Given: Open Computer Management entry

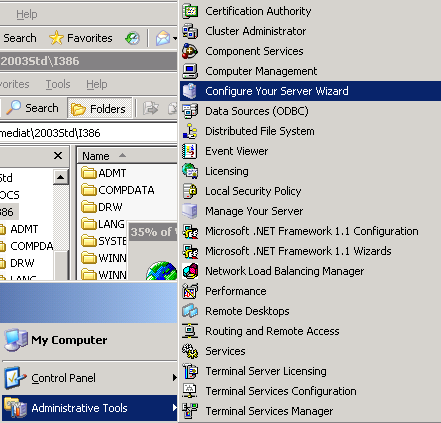Looking at the screenshot, I should click(x=310, y=71).
